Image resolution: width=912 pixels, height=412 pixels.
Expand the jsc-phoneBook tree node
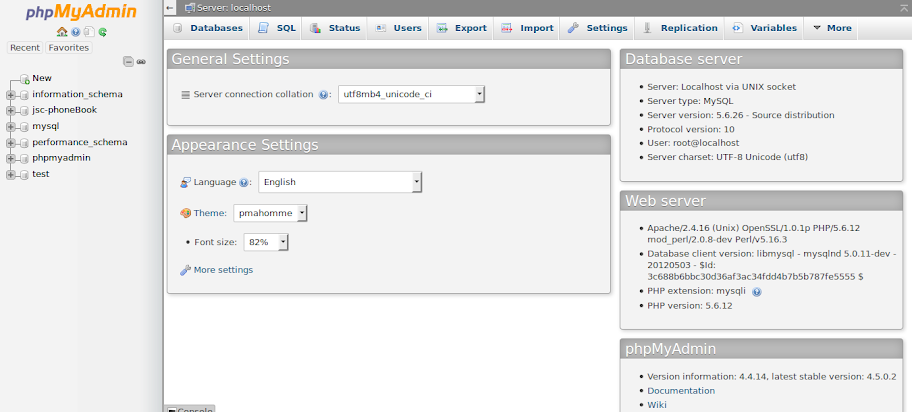click(x=10, y=111)
